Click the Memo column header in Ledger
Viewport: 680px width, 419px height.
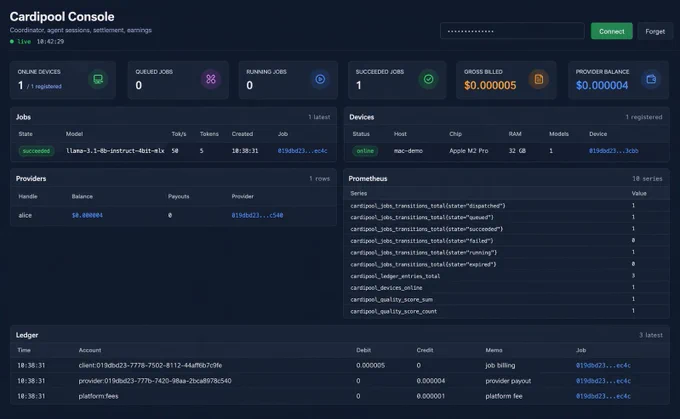pyautogui.click(x=494, y=350)
